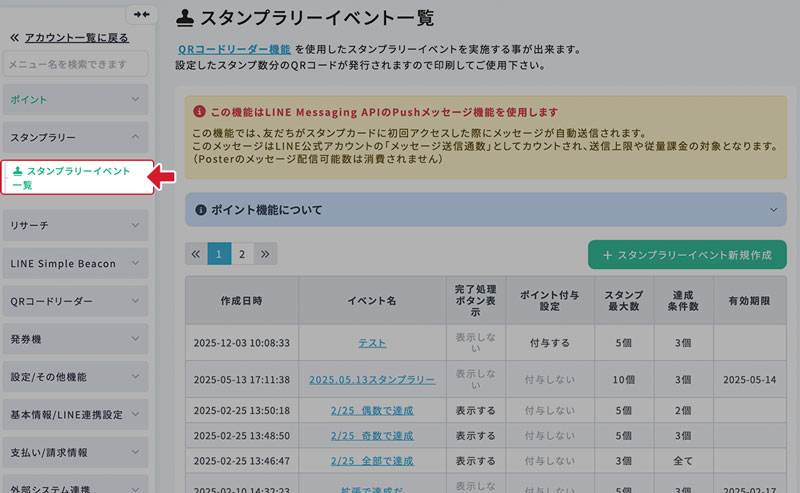Focus the menu name search field
The height and width of the screenshot is (493, 800).
pos(75,64)
